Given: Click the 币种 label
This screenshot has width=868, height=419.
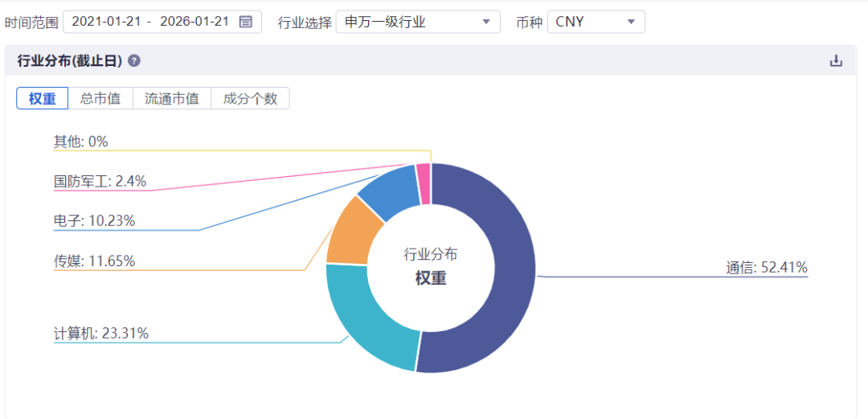Looking at the screenshot, I should pos(529,23).
